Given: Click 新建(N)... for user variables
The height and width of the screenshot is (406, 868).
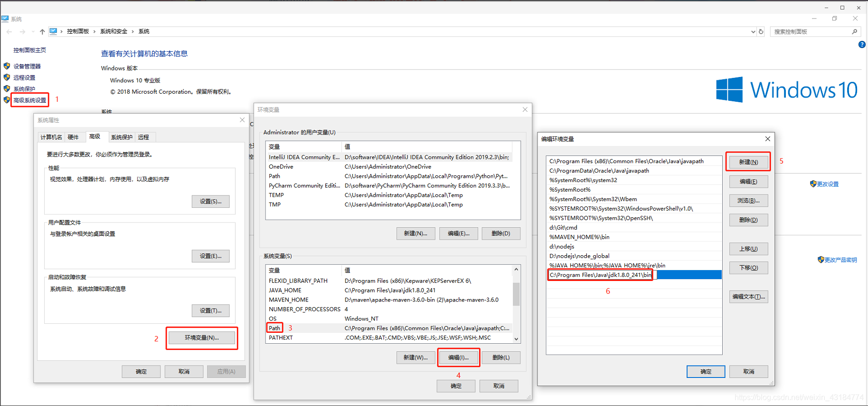Looking at the screenshot, I should tap(415, 233).
